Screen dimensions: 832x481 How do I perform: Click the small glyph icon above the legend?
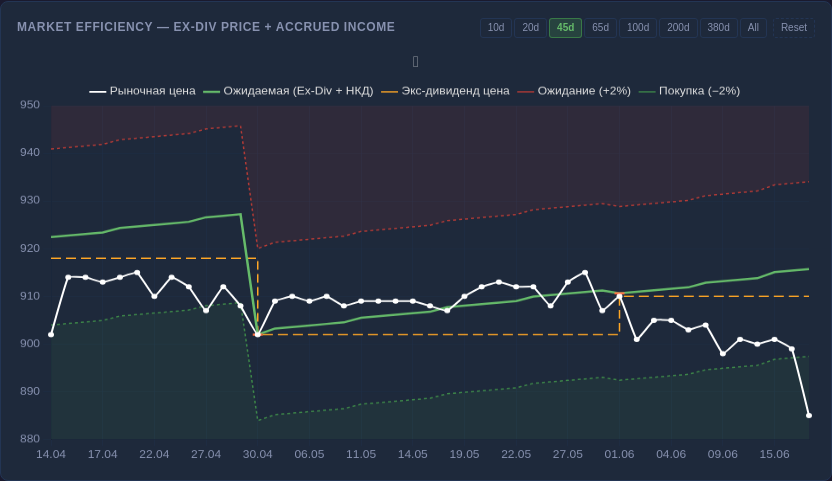click(x=415, y=62)
